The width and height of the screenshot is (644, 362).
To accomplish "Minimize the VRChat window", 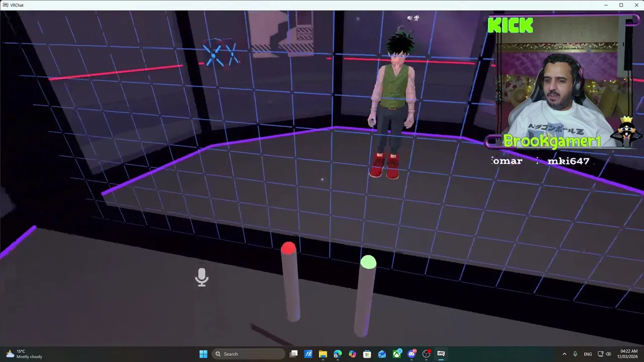I will click(x=607, y=5).
